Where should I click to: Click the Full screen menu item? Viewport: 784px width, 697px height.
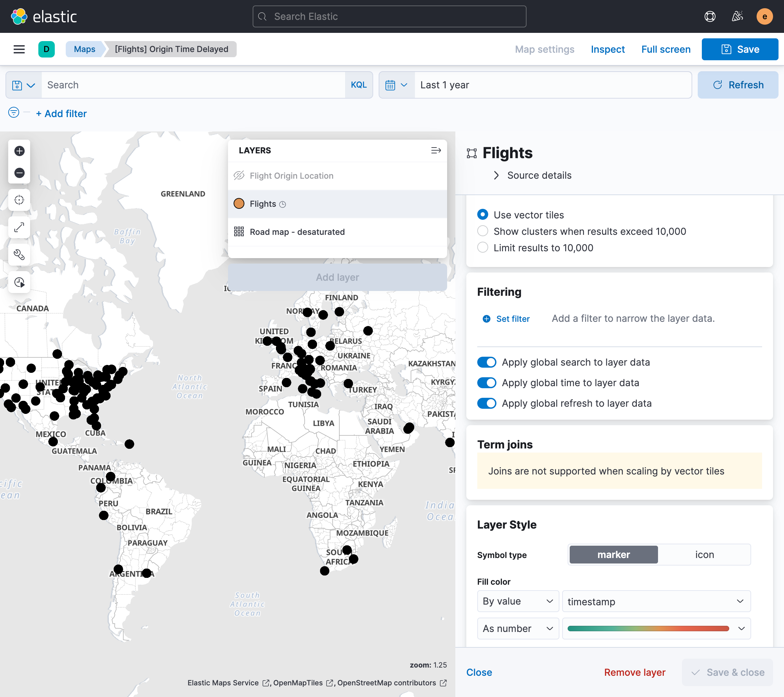pos(666,49)
